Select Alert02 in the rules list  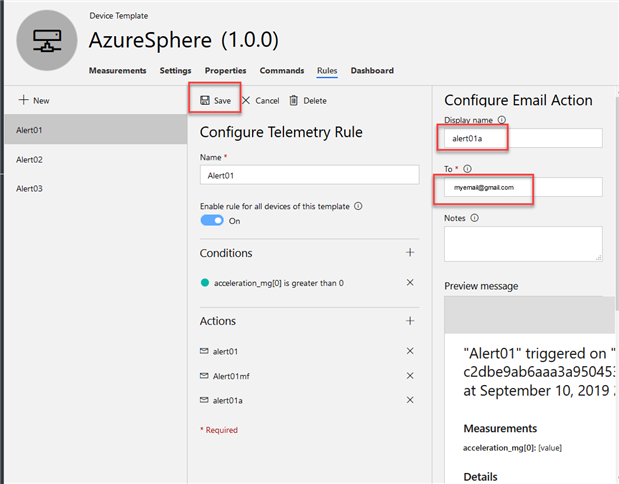tap(96, 159)
